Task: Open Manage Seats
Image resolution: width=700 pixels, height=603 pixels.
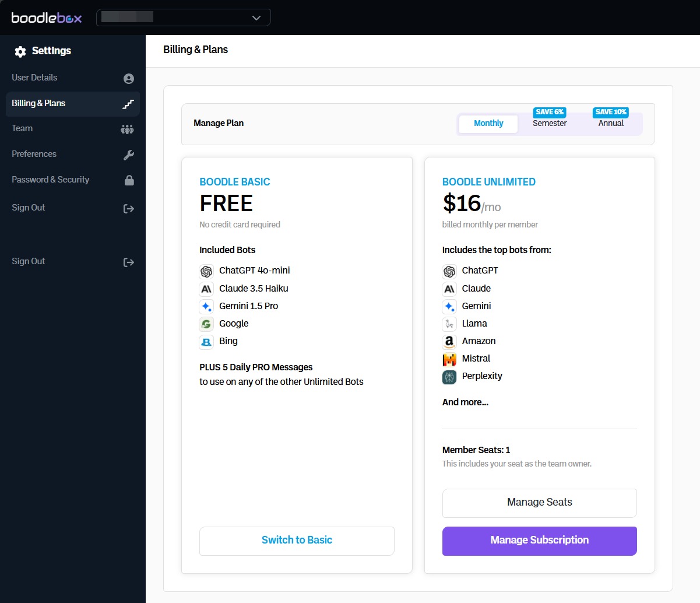Action: [x=539, y=503]
